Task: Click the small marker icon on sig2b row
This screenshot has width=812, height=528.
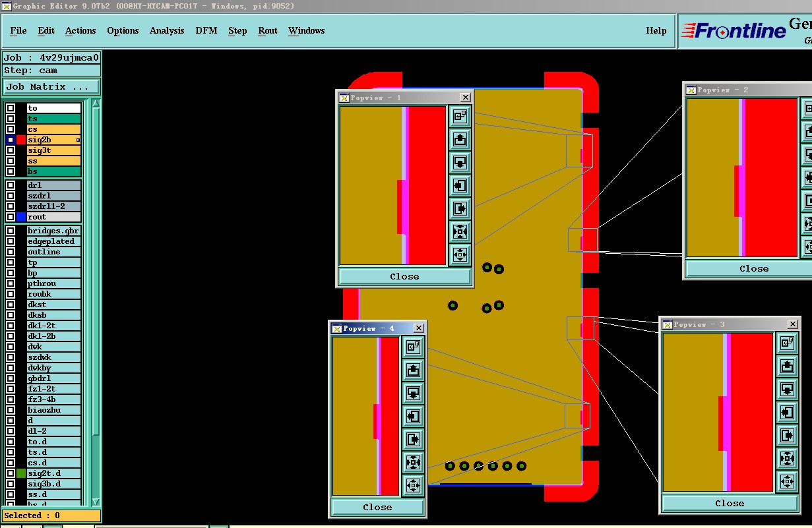Action: [x=78, y=140]
